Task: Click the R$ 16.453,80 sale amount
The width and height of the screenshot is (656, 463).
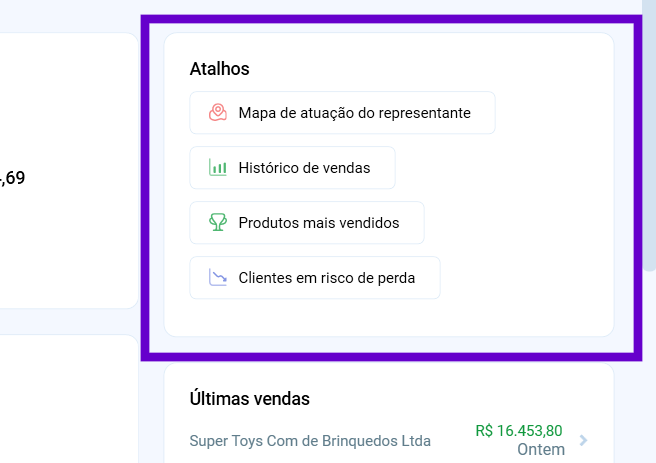Action: pyautogui.click(x=520, y=431)
